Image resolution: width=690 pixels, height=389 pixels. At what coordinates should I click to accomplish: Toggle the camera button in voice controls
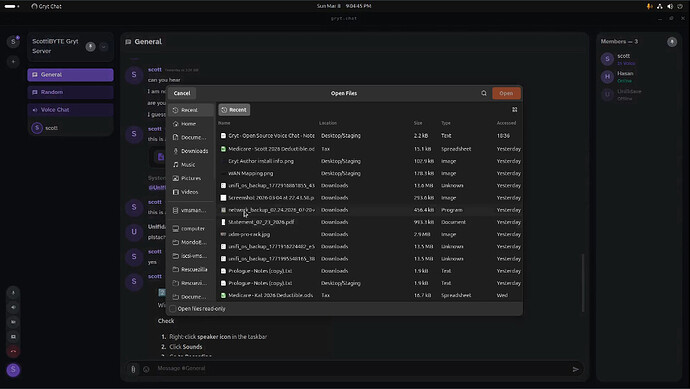coord(13,322)
